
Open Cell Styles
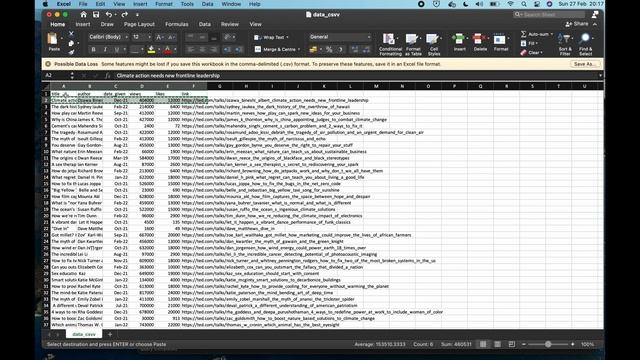[x=433, y=44]
